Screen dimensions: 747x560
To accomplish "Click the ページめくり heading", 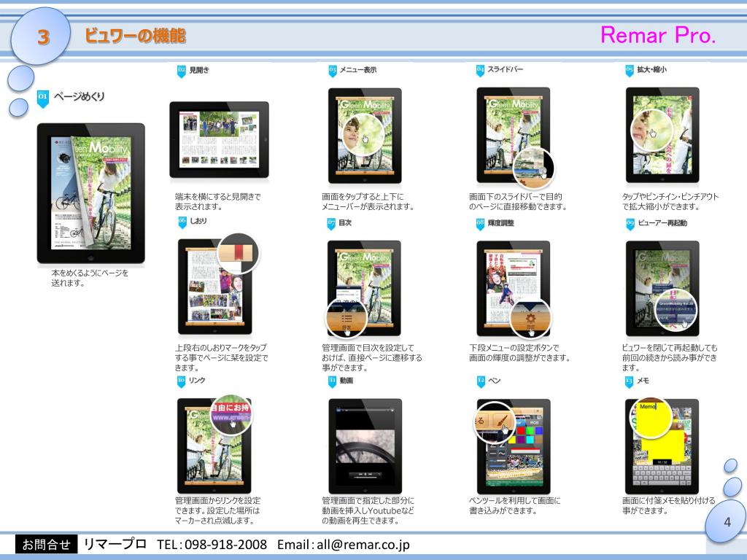I will (x=79, y=96).
